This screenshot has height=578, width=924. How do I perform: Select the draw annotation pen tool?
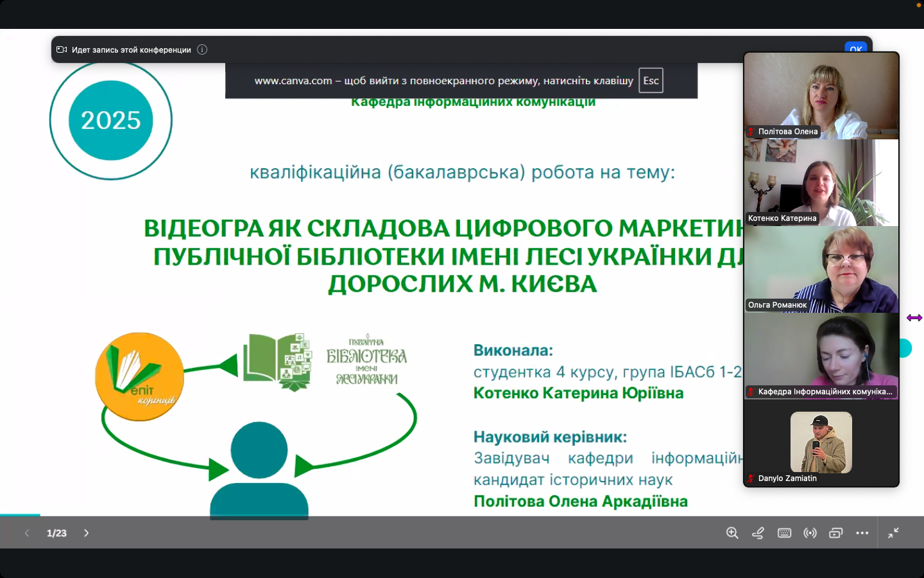coord(758,533)
